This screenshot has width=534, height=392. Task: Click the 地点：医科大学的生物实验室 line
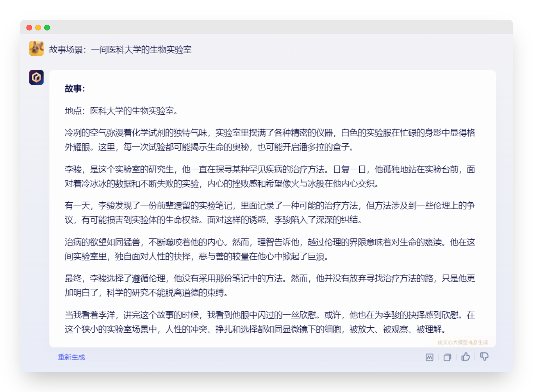pyautogui.click(x=121, y=111)
